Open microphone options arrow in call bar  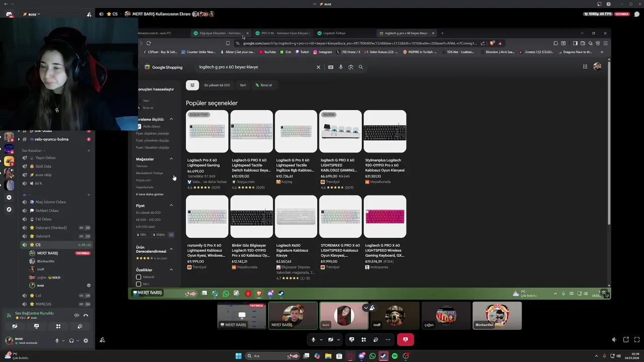click(321, 339)
